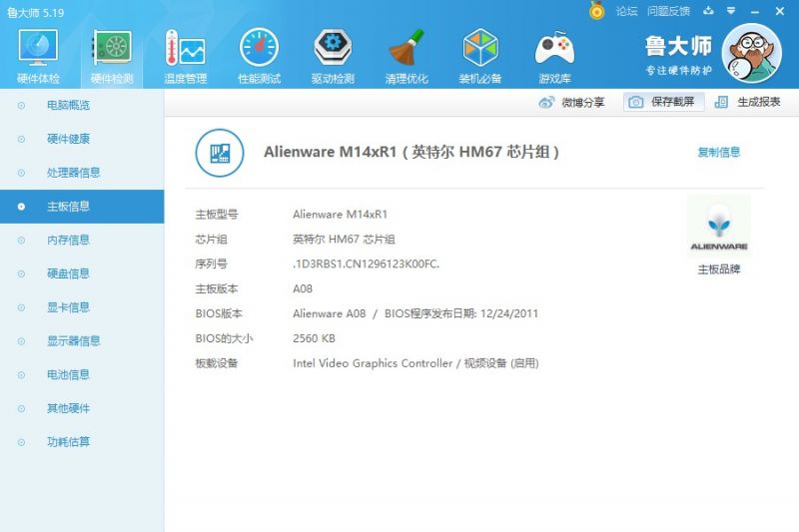
Task: Share via 微博分享
Action: [x=571, y=103]
